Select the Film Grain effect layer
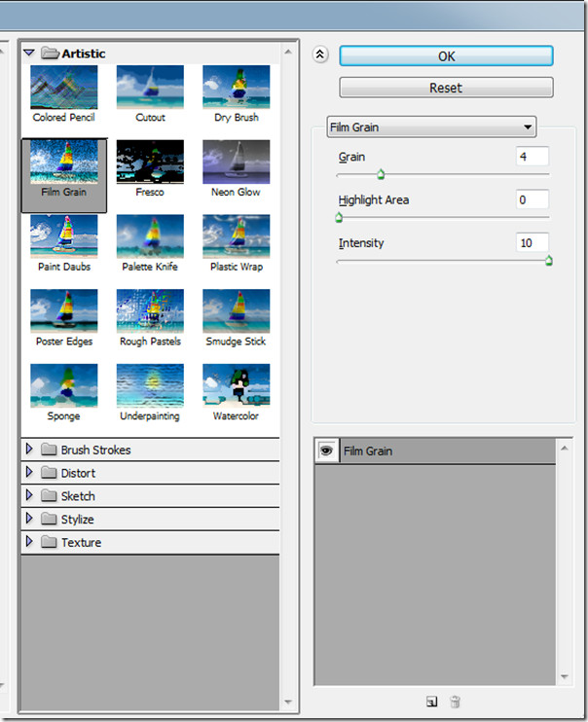This screenshot has height=722, width=588. pyautogui.click(x=435, y=451)
